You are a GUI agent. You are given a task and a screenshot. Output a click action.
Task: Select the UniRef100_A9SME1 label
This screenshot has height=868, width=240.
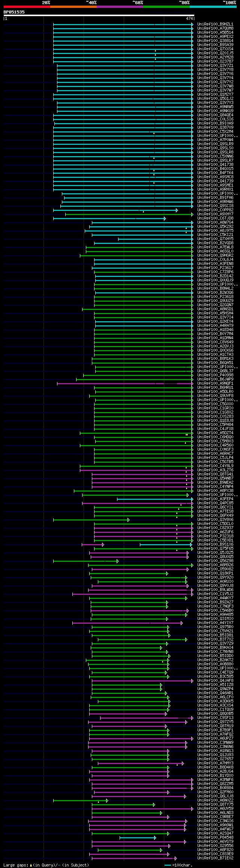[215, 185]
